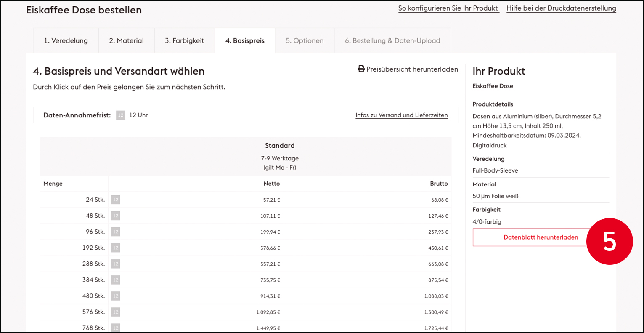Click the Full-Body-Sleeve Veredelung value
This screenshot has height=333, width=644.
[x=495, y=170]
